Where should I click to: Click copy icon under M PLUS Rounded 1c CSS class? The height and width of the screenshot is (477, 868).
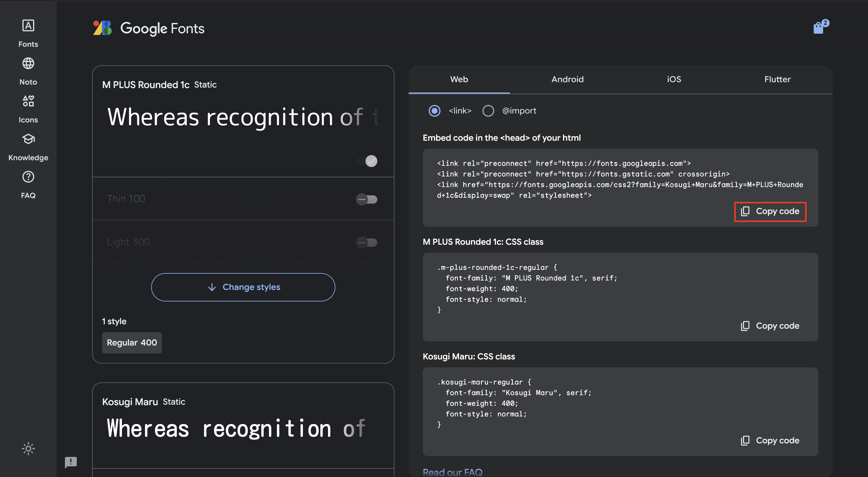point(745,326)
